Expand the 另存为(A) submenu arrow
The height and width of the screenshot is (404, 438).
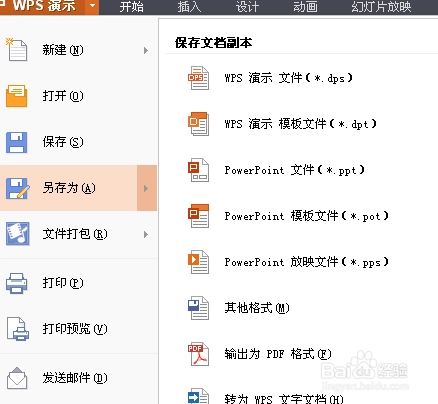click(x=147, y=188)
